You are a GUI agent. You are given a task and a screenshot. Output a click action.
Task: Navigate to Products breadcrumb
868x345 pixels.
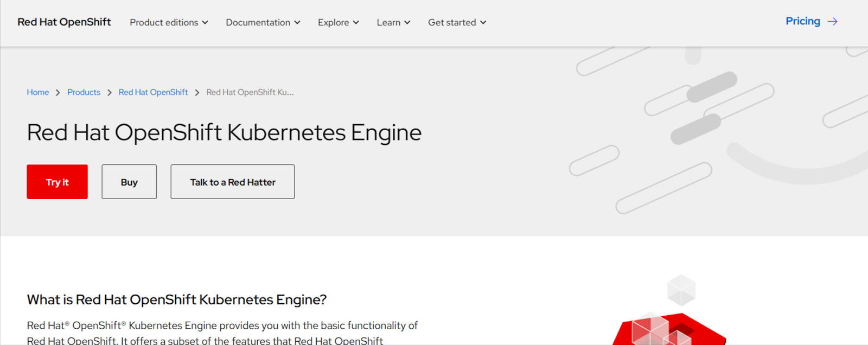[84, 92]
